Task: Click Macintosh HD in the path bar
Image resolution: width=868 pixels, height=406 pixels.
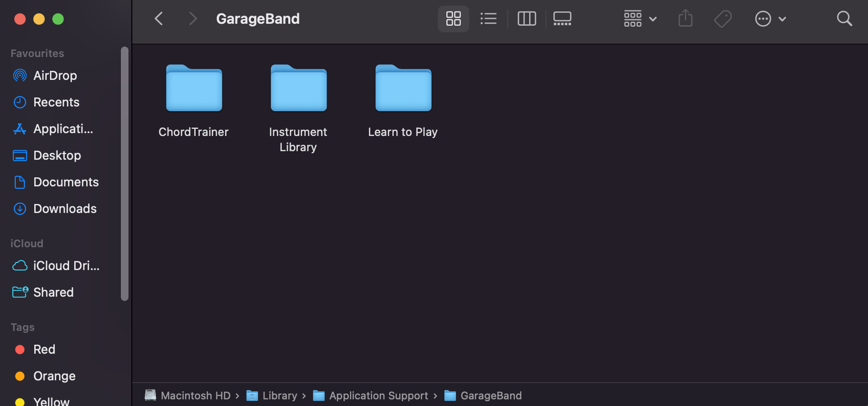Action: point(187,396)
